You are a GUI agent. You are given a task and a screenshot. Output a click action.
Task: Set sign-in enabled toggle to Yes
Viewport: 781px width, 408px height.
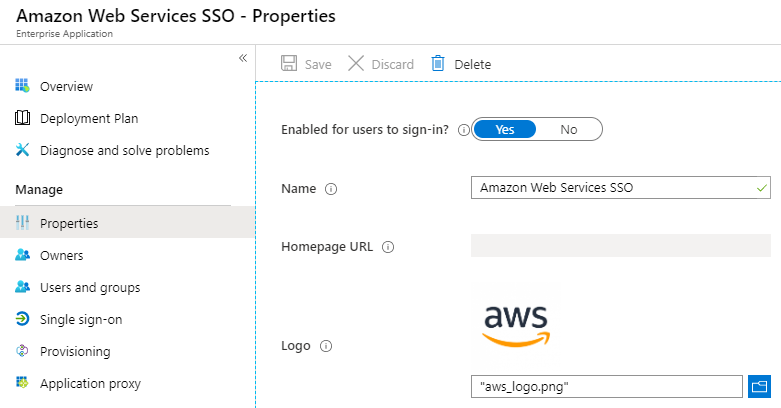click(504, 129)
